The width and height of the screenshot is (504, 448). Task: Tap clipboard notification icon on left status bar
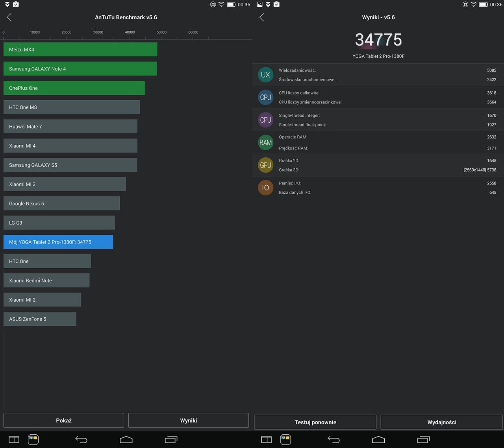(x=16, y=4)
